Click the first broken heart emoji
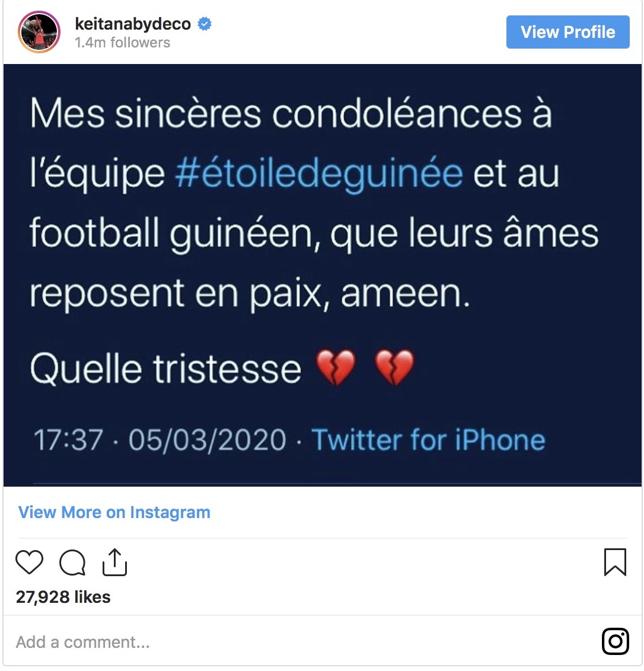The width and height of the screenshot is (644, 671). click(x=336, y=368)
